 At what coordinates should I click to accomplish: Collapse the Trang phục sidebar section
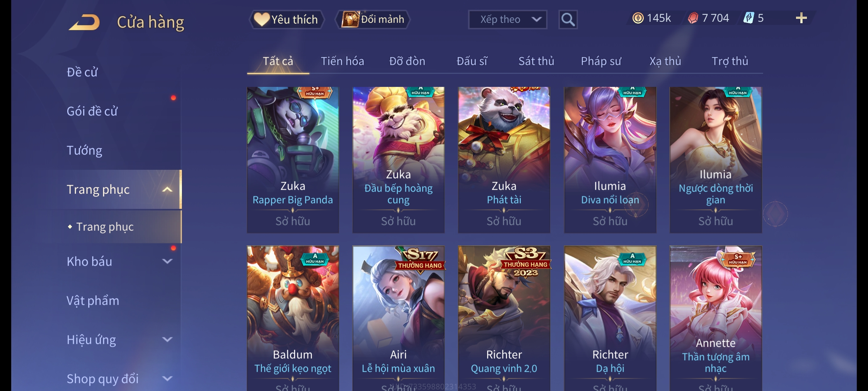coord(167,190)
